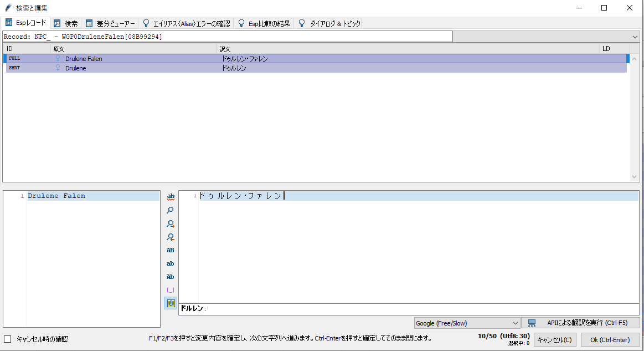This screenshot has width=644, height=351.
Task: Expand the record dropdown at top right
Action: point(635,37)
